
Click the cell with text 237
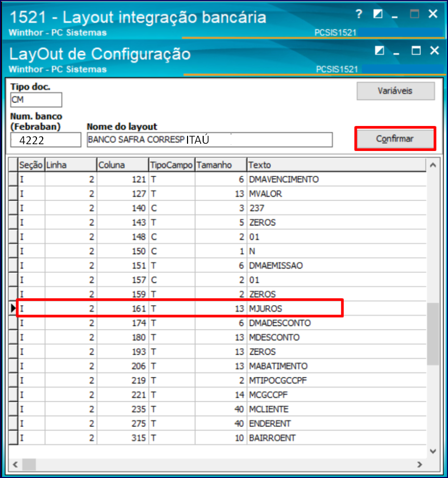(337, 208)
